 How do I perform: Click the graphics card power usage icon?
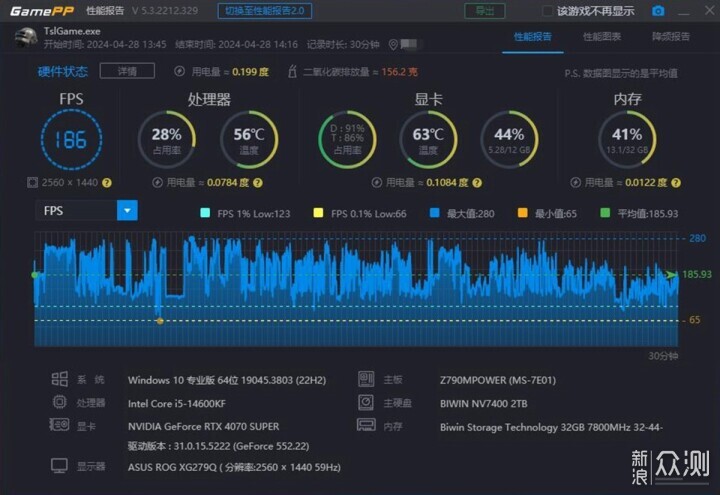377,183
